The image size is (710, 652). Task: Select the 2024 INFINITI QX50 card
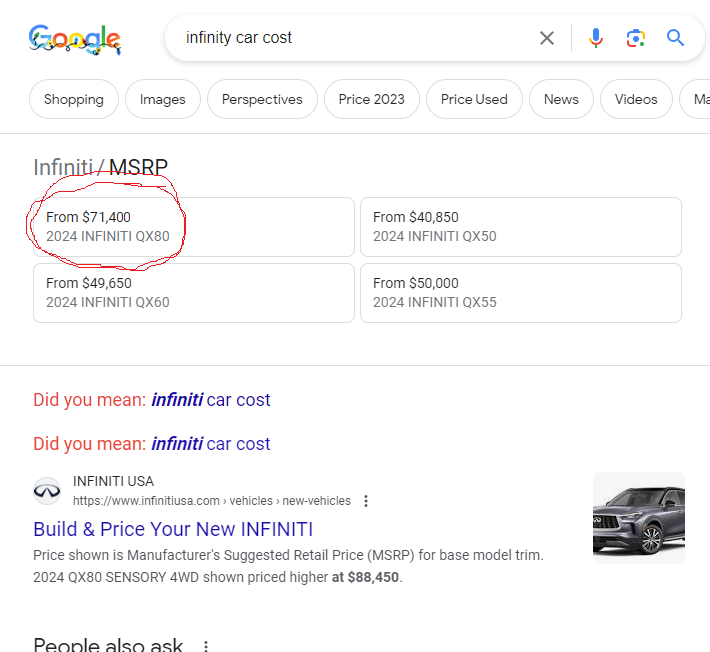point(520,227)
